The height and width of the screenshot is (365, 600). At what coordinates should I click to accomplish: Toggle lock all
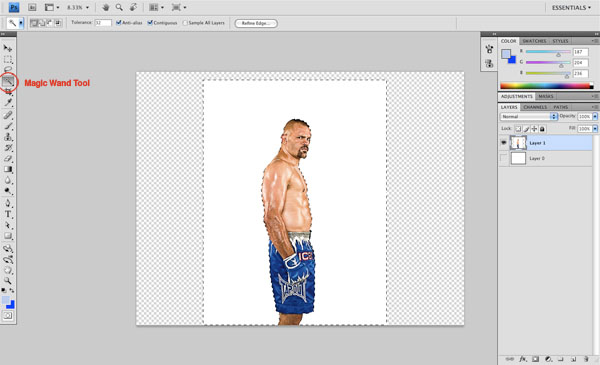click(x=542, y=129)
